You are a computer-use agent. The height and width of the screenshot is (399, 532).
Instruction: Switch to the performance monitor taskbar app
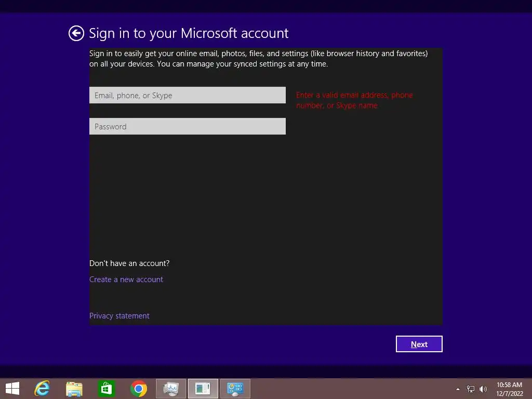(170, 389)
